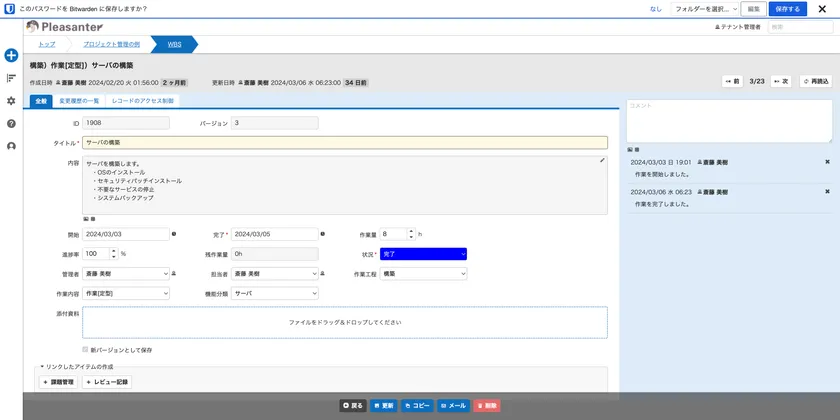This screenshot has height=420, width=840.
Task: Increase 作業量 value with stepper up arrow
Action: tap(411, 230)
